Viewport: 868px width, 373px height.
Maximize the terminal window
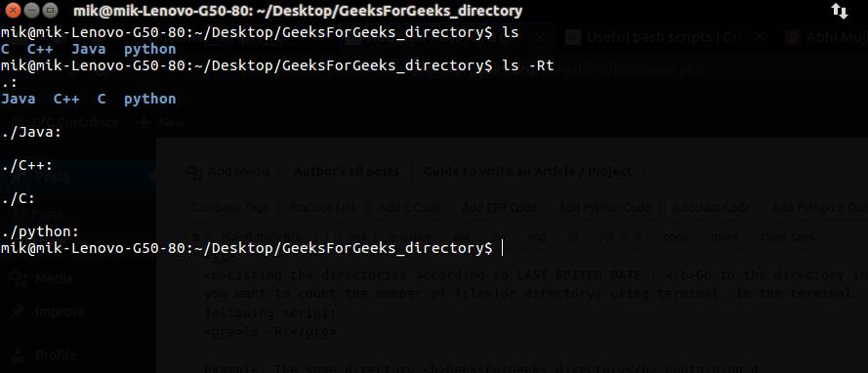[x=51, y=10]
